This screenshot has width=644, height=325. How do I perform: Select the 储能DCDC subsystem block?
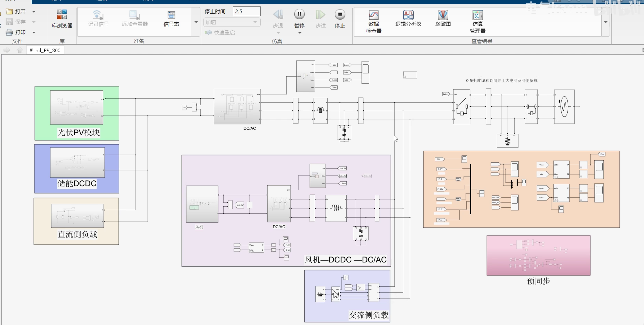77,162
